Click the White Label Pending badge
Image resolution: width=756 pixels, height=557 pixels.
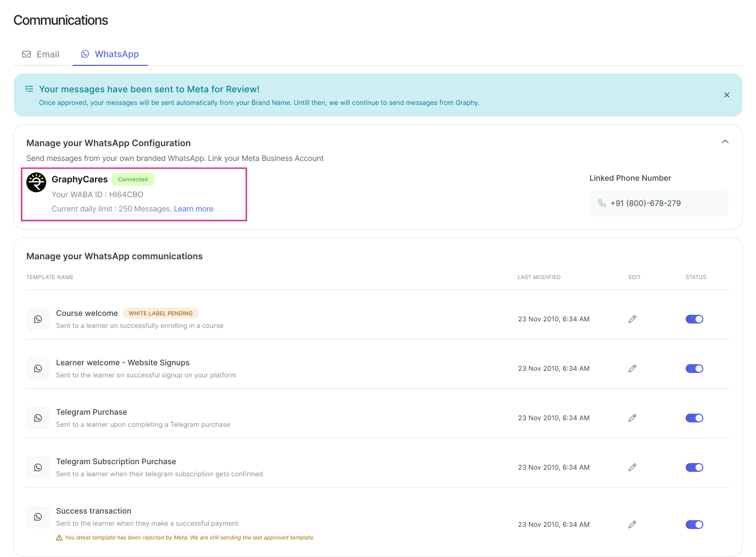point(160,313)
